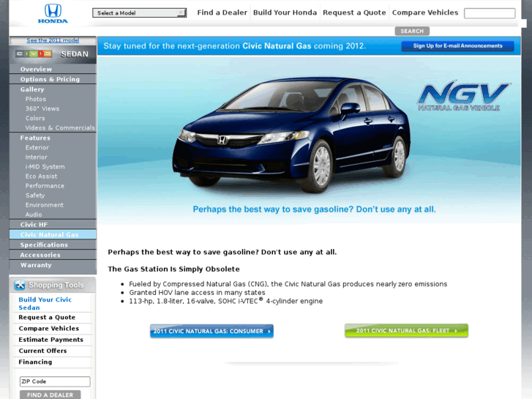Click Compare Vehicles in Shopping Tools
The image size is (532, 399).
(x=48, y=329)
